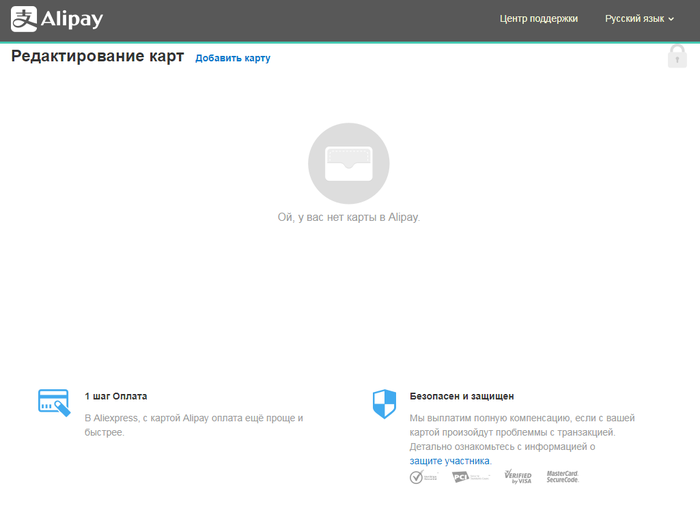This screenshot has height=514, width=700.
Task: Click the Aliexpress payment description paragraph
Action: click(x=194, y=425)
